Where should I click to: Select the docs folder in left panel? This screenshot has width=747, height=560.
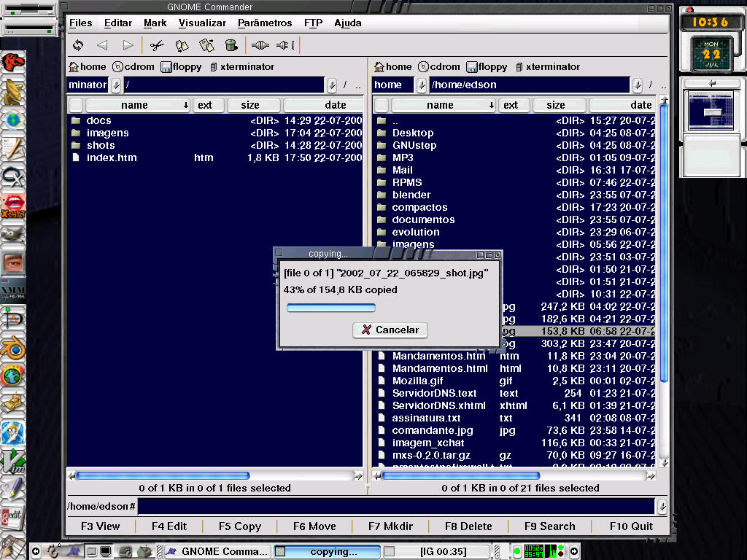click(215, 120)
